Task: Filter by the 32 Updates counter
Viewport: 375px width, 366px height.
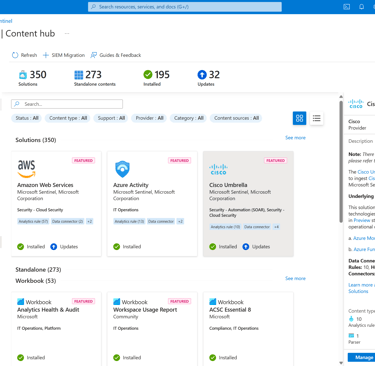Action: pyautogui.click(x=209, y=78)
